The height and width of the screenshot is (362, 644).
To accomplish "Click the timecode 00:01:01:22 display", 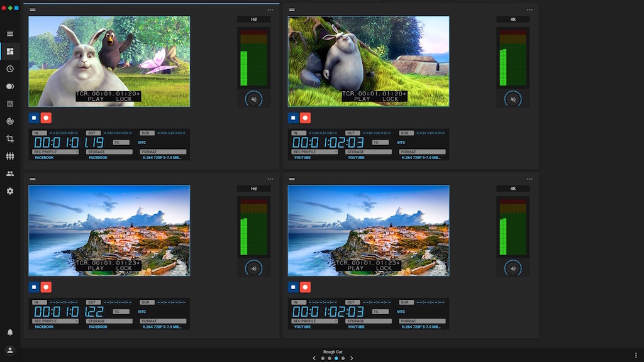I will pyautogui.click(x=69, y=312).
